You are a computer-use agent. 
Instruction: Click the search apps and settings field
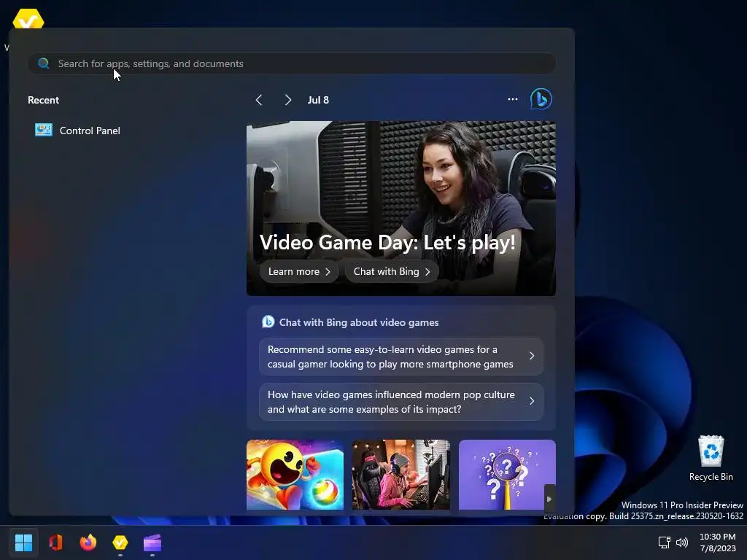coord(292,63)
